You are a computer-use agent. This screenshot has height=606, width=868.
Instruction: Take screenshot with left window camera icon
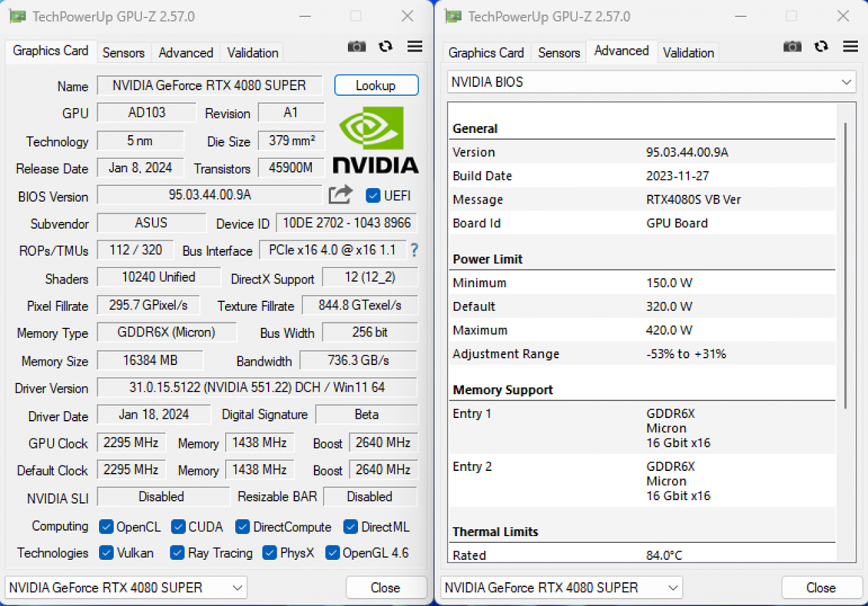click(356, 46)
